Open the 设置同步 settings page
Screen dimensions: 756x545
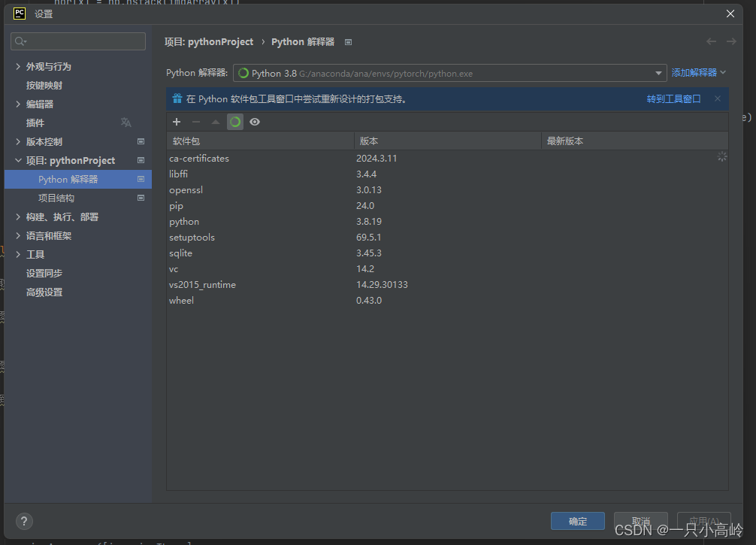point(44,273)
